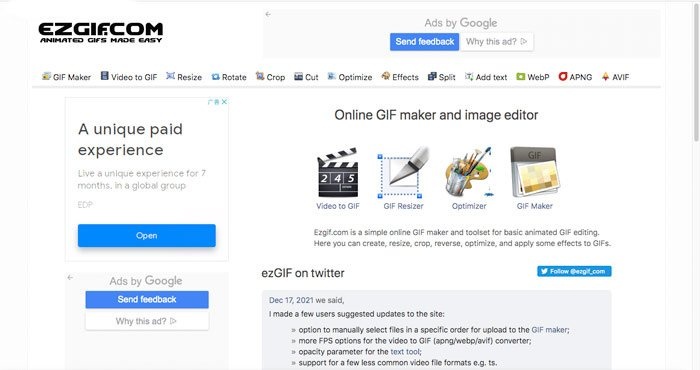Click the AdChoices icon on sidebar ad
This screenshot has height=370, width=700.
(215, 102)
